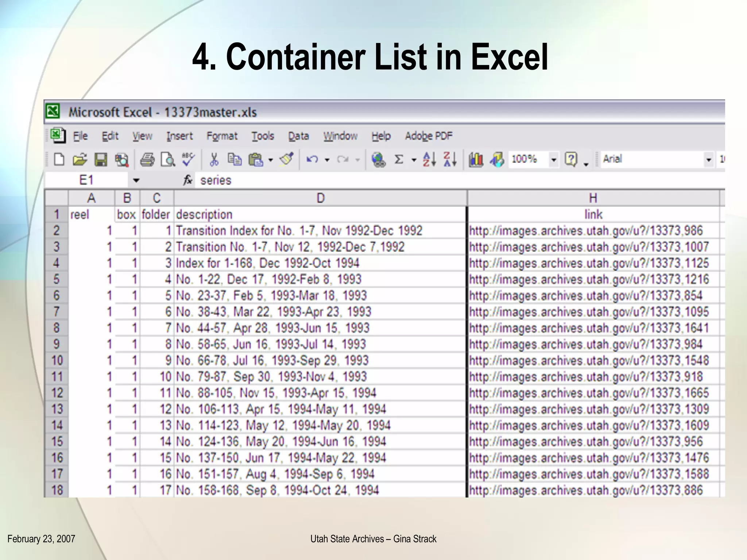Click the Excel document icon in the menu bar

[58, 136]
